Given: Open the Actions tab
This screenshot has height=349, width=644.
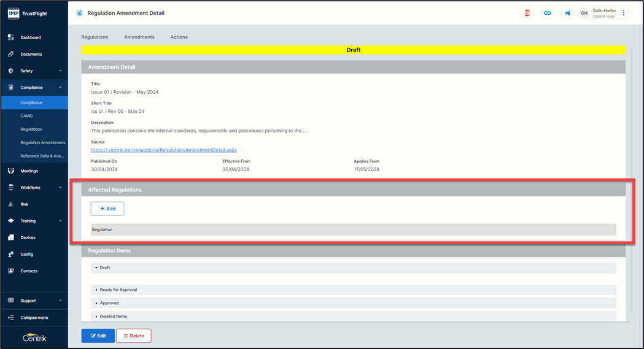Looking at the screenshot, I should 179,37.
